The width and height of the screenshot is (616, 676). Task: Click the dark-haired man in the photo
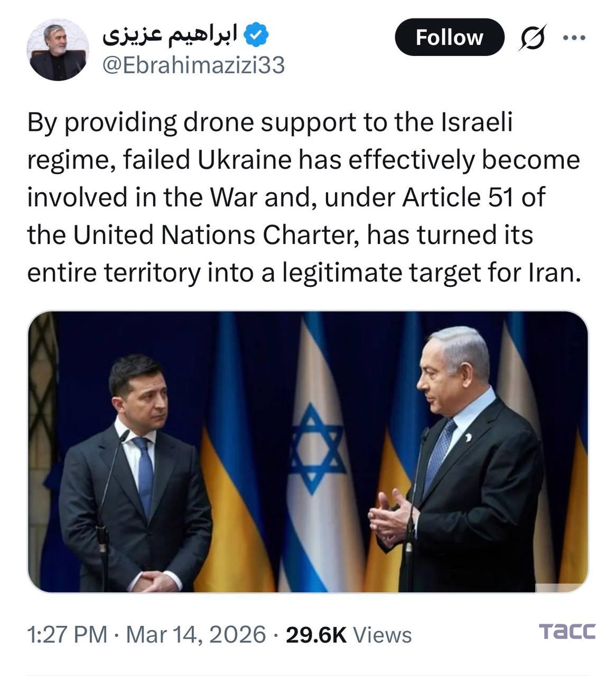point(137,475)
